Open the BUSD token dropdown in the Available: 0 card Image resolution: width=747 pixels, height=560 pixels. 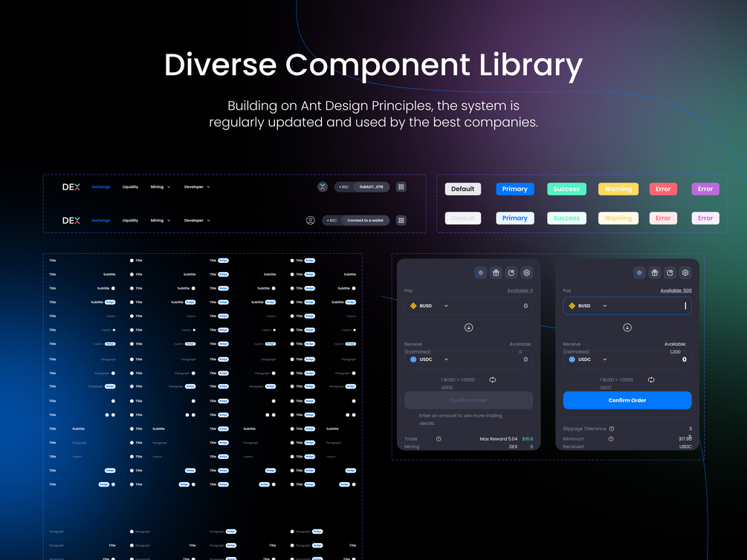tap(429, 306)
